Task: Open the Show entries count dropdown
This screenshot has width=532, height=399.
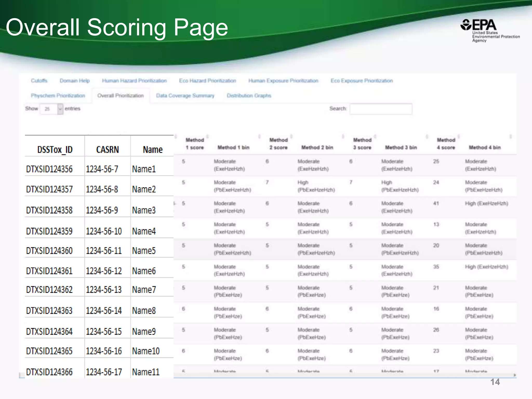Action: pos(52,109)
